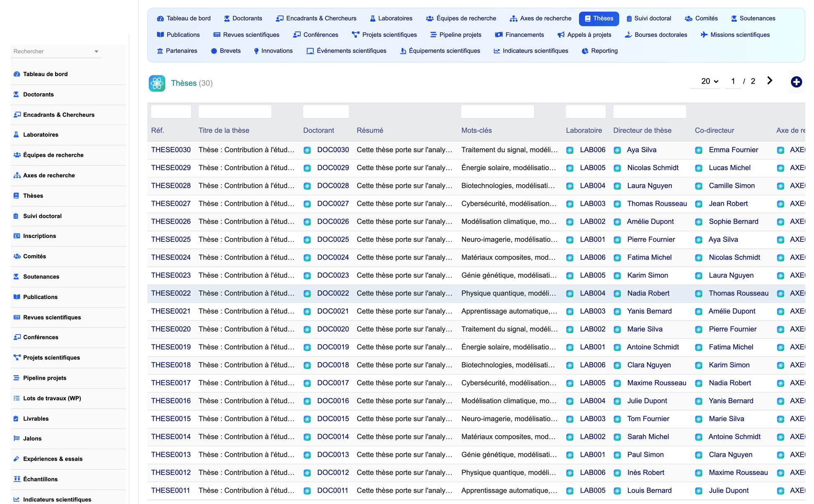814x504 pixels.
Task: Click Livrables checklist icon in sidebar
Action: (x=16, y=419)
